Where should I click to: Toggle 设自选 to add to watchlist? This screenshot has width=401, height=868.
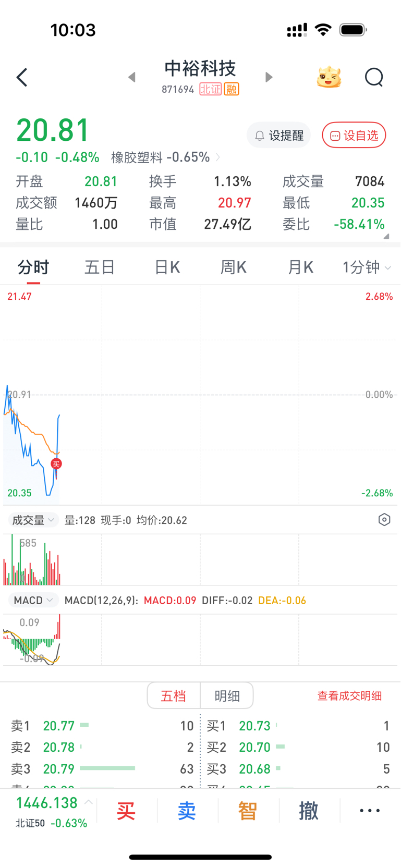click(x=354, y=136)
